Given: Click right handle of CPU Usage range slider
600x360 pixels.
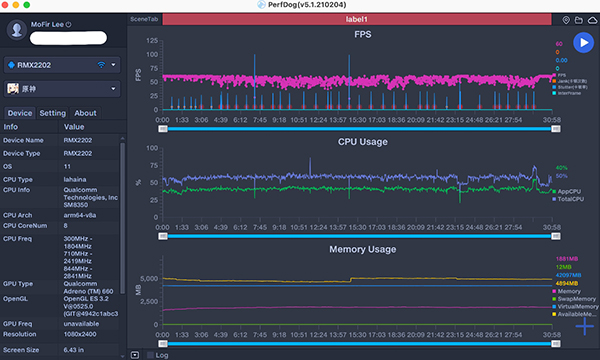Looking at the screenshot, I should (x=556, y=236).
